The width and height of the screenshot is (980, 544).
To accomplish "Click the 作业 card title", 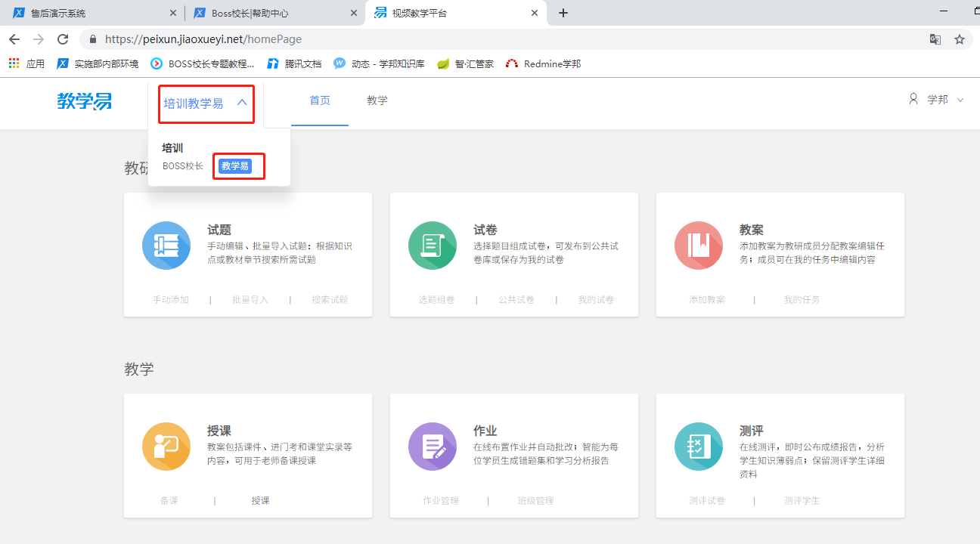I will [485, 431].
